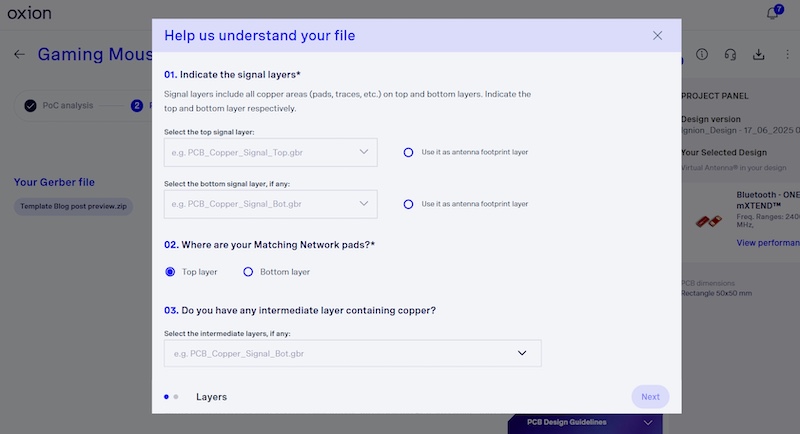The width and height of the screenshot is (800, 434).
Task: Click the back arrow beside Gaming Mouse
Action: [19, 54]
